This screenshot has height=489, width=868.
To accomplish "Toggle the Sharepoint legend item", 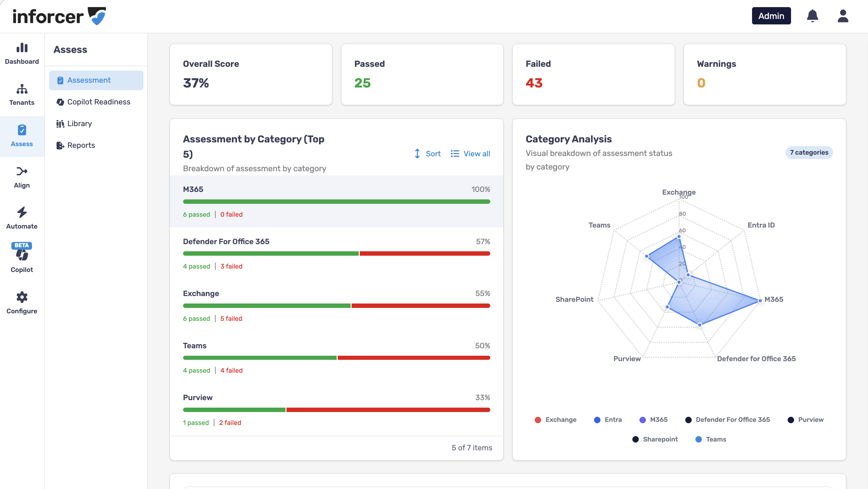I will point(655,439).
